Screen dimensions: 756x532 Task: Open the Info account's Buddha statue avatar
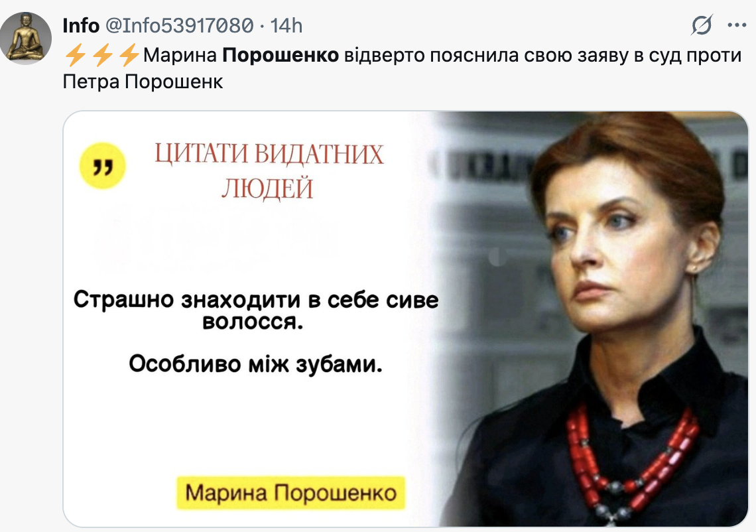pyautogui.click(x=26, y=38)
